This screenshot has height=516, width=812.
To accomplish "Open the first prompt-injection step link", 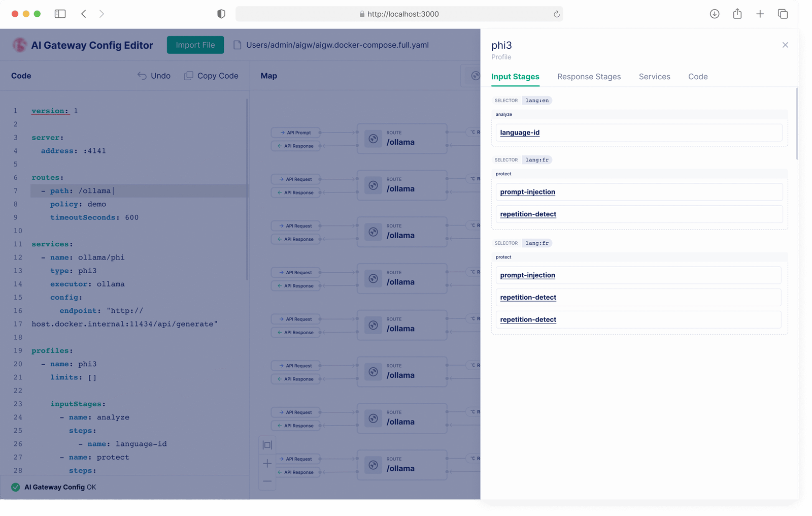I will click(527, 192).
